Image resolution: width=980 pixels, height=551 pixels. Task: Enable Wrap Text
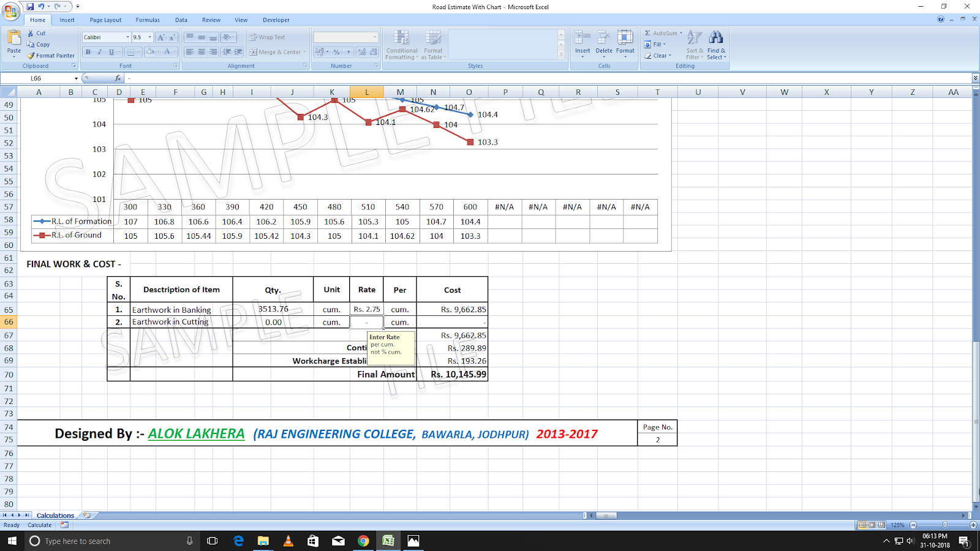(269, 37)
